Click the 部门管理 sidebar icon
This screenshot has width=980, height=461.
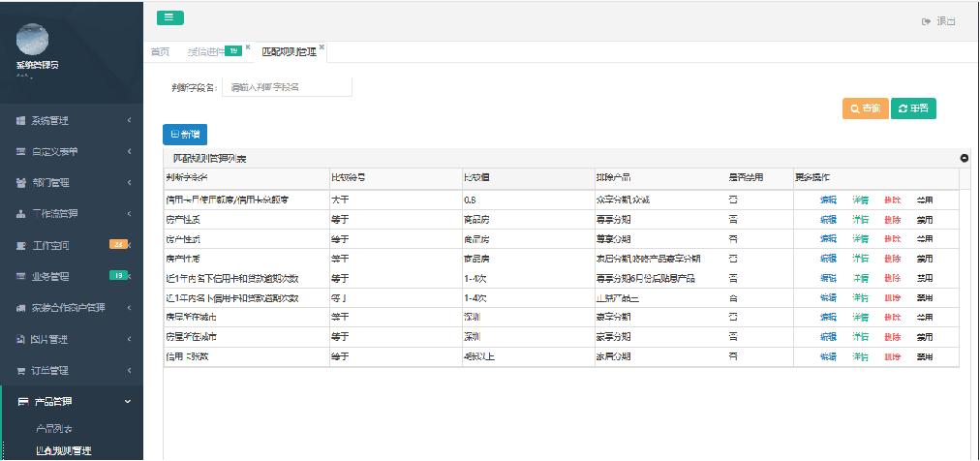click(x=20, y=183)
